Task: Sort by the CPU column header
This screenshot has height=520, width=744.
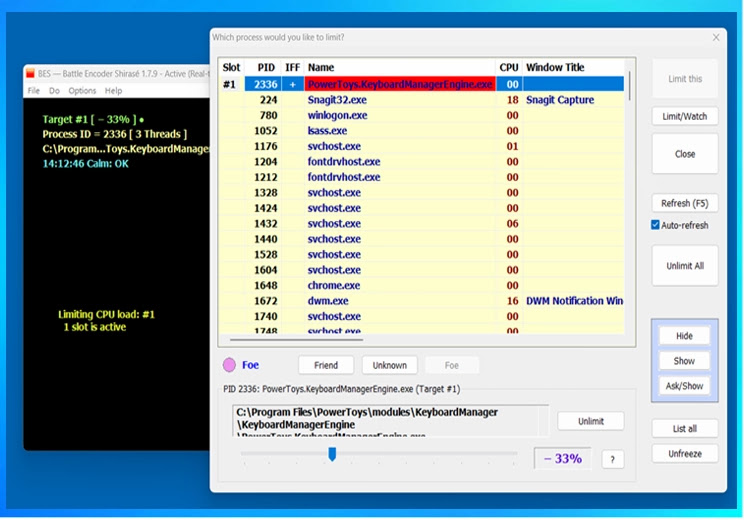Action: tap(509, 67)
